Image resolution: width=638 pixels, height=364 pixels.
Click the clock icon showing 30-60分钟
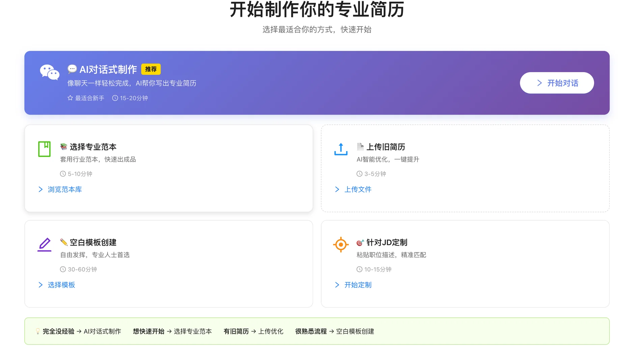tap(62, 269)
